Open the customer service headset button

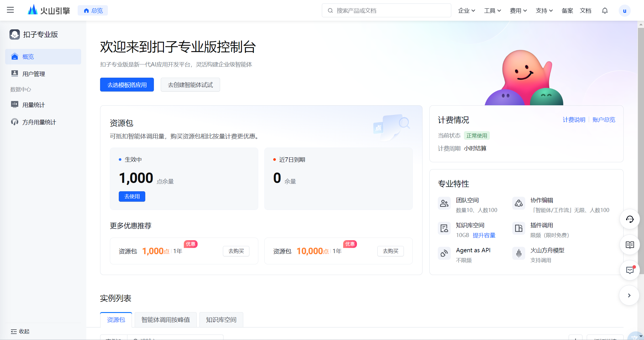pyautogui.click(x=630, y=219)
